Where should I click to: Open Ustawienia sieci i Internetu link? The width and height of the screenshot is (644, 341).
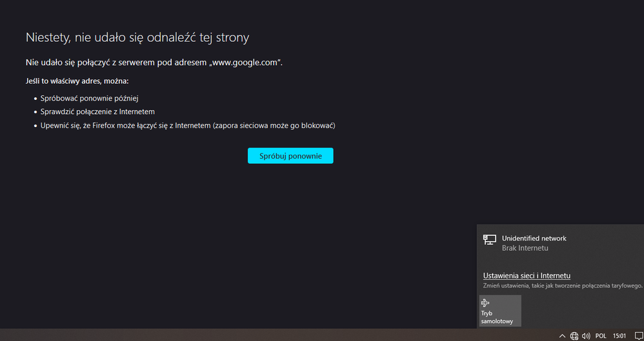point(527,276)
